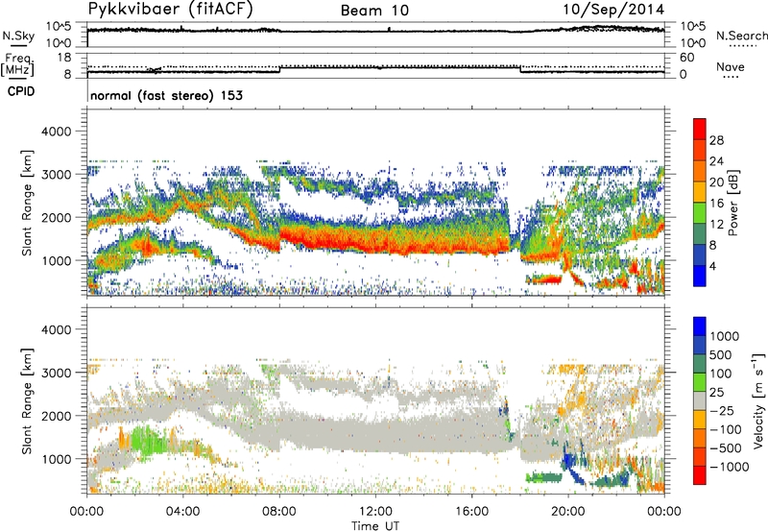Click the 4000 tick in velocity panel
768x532 pixels.
[x=56, y=329]
